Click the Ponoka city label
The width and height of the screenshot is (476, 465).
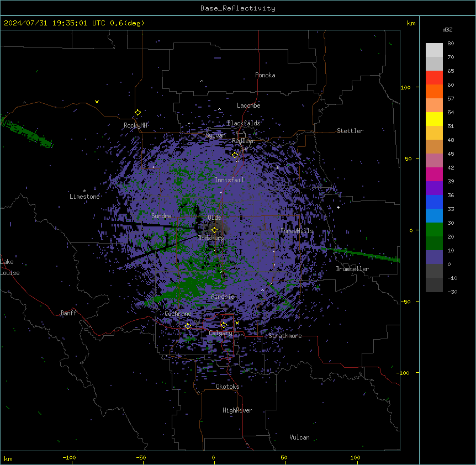pos(265,75)
